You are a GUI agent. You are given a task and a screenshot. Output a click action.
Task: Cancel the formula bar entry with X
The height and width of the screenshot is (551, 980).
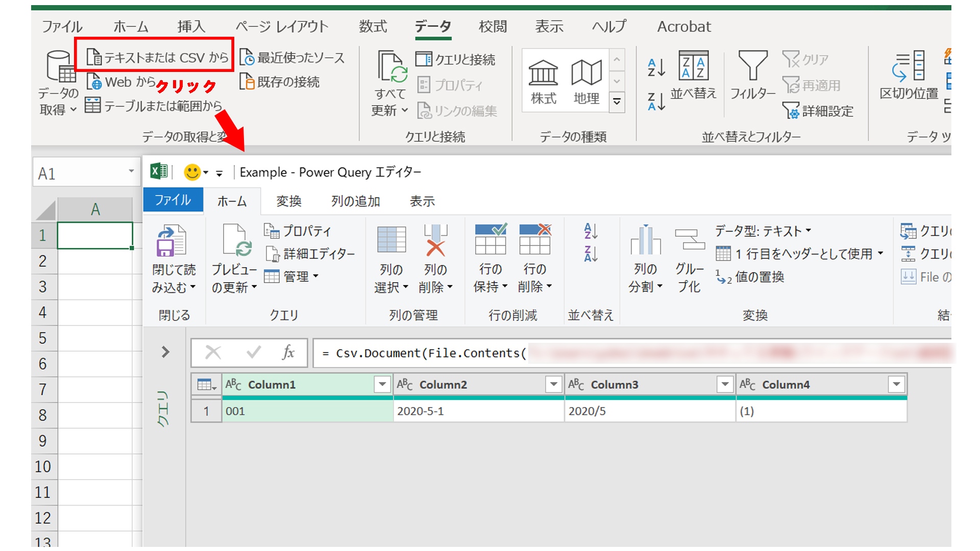click(x=213, y=352)
